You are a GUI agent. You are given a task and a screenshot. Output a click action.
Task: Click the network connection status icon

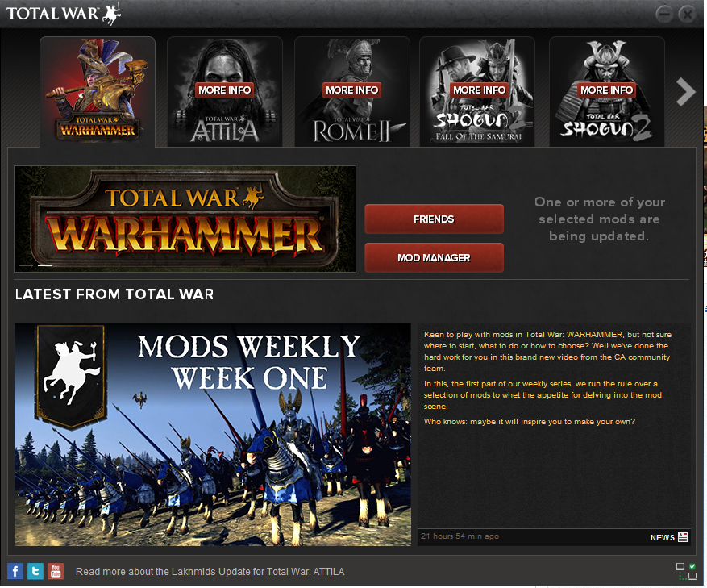pos(686,571)
